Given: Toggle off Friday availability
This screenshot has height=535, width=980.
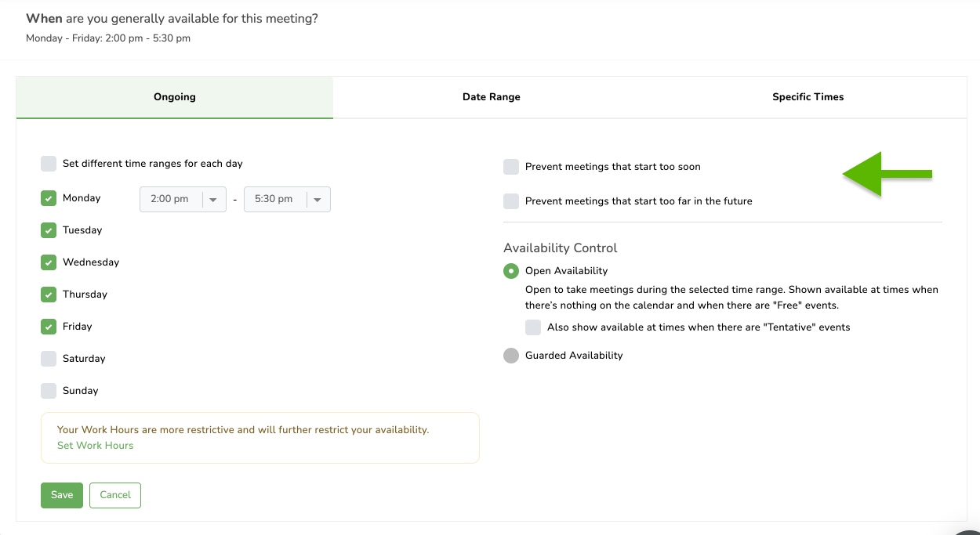Looking at the screenshot, I should (49, 327).
